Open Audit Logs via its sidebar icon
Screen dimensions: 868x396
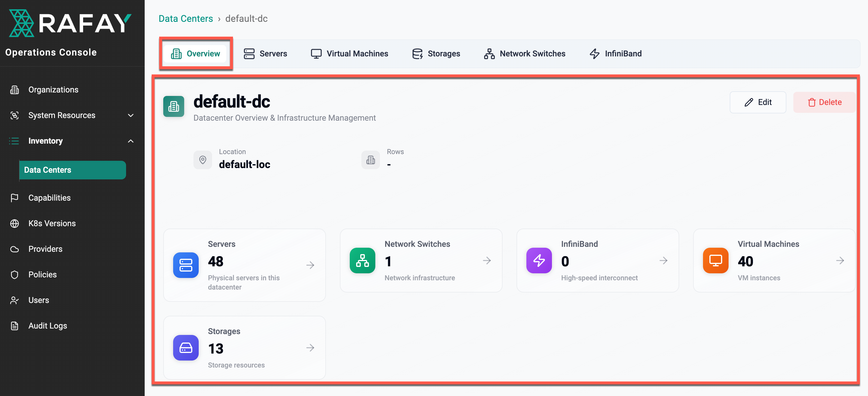(15, 326)
